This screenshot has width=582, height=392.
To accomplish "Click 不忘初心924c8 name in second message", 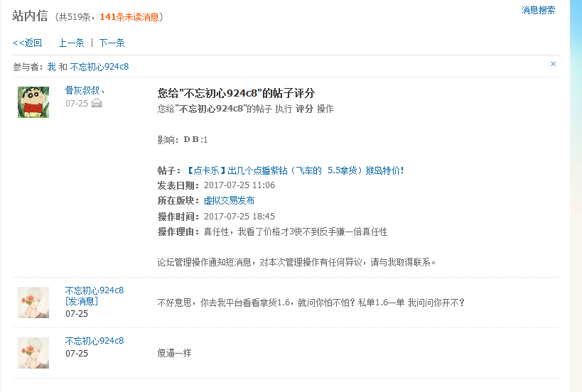I will (x=95, y=290).
